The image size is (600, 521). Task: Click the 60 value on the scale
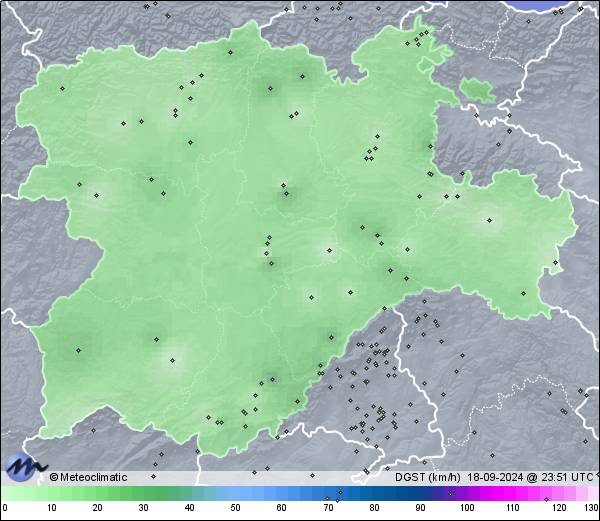pos(282,508)
